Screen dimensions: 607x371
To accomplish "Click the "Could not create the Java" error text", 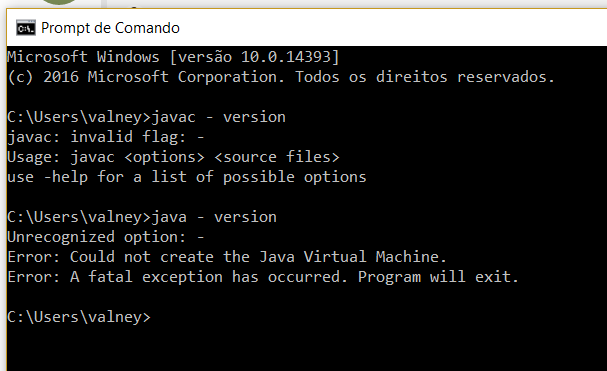I will 182,257.
